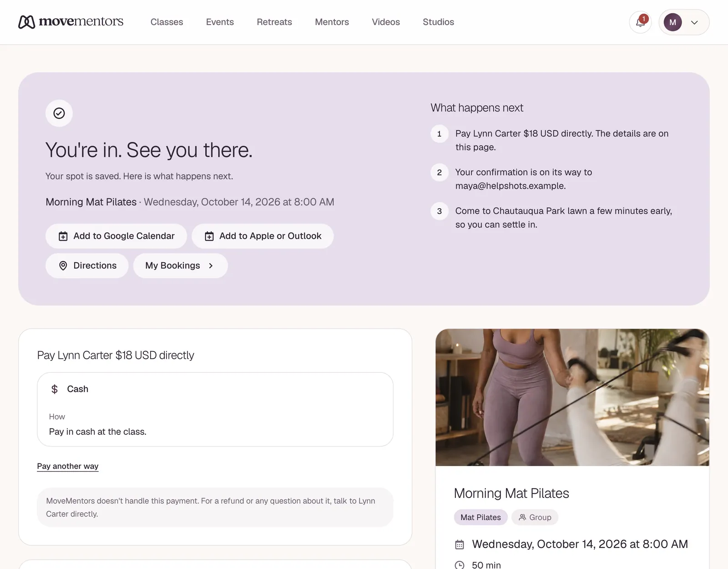Open the MoveMentors home logo

coord(71,22)
